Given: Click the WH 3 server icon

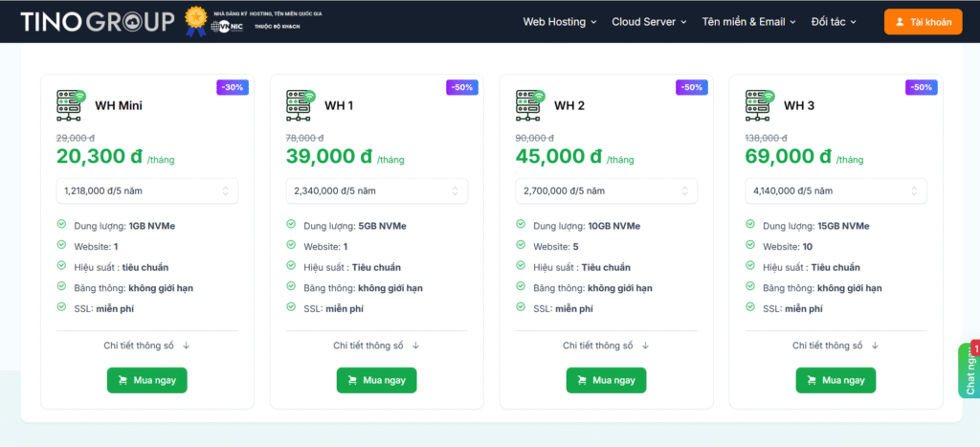Looking at the screenshot, I should 760,104.
